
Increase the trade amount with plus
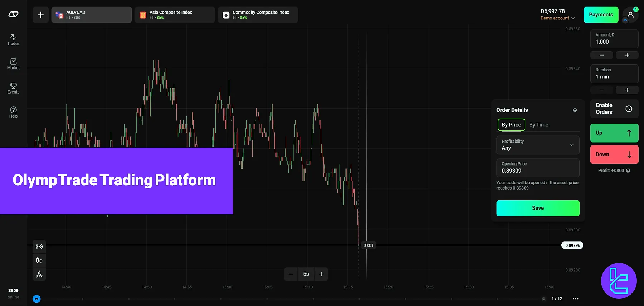tap(627, 55)
